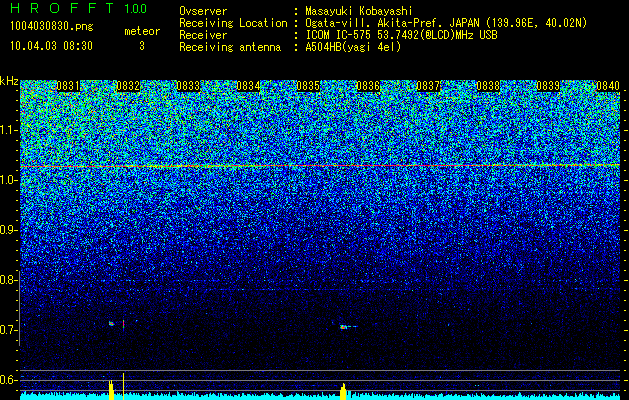Click the 0840 time marker
The image size is (629, 400).
coord(608,86)
